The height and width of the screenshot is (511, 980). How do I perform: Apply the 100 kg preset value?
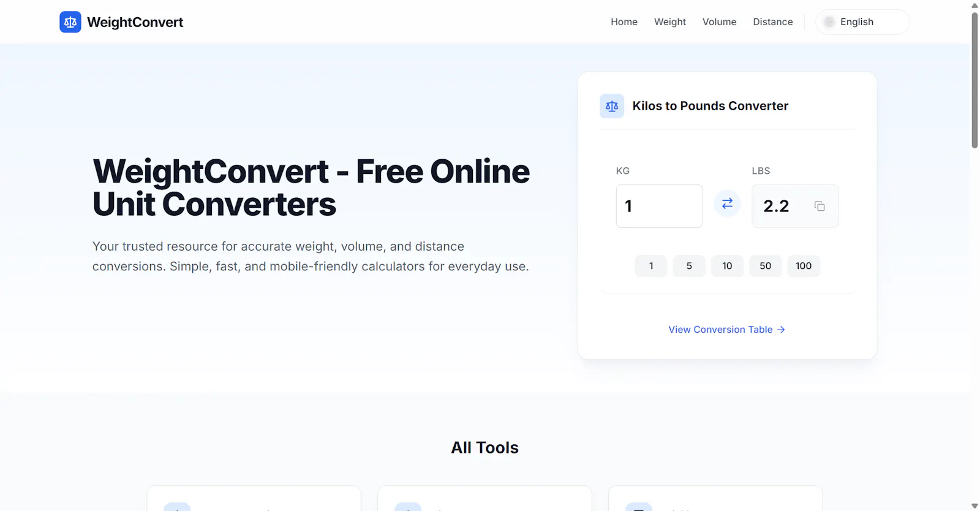tap(804, 266)
